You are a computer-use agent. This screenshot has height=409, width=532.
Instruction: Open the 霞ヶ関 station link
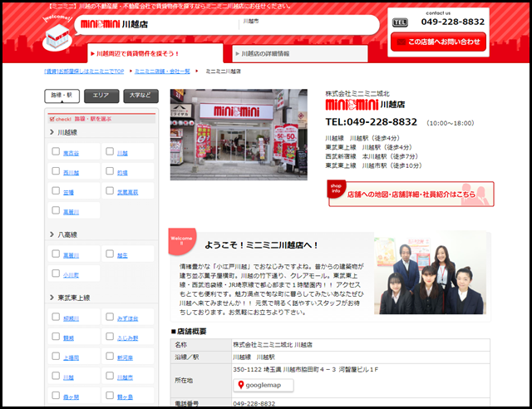[x=71, y=397]
